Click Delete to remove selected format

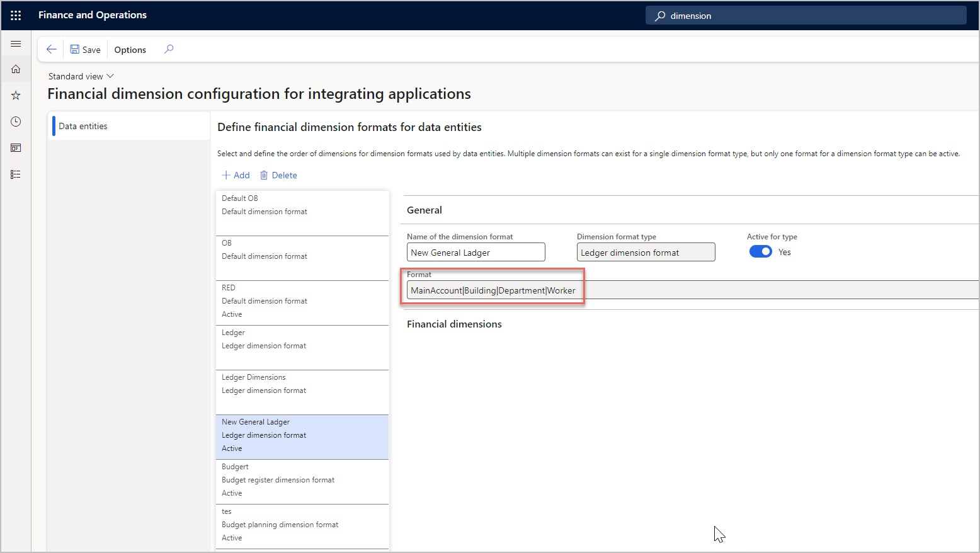pos(278,174)
